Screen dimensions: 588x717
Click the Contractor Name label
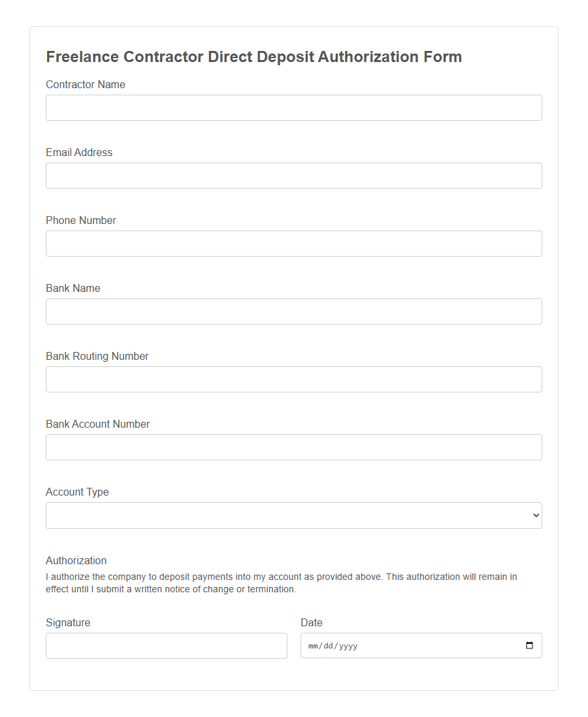click(x=85, y=84)
